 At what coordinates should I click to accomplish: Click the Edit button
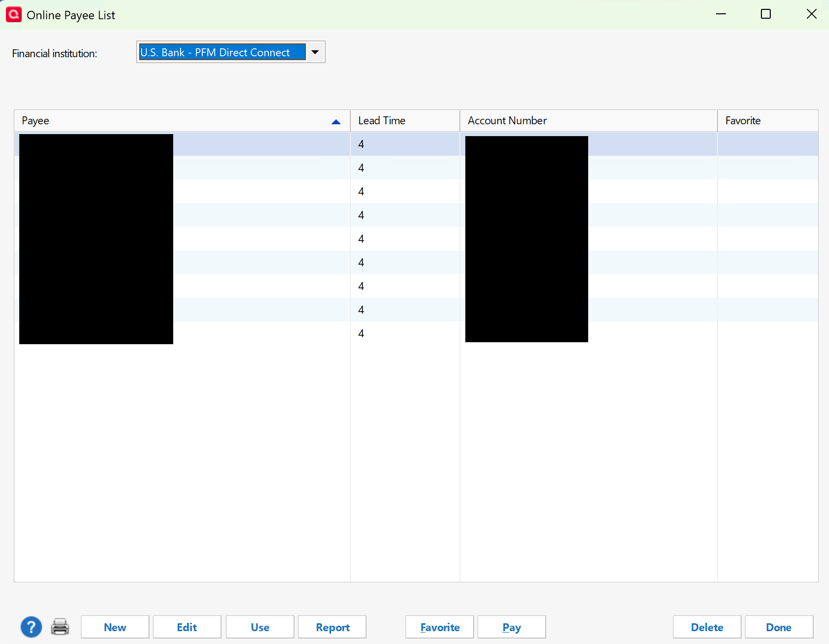[187, 627]
